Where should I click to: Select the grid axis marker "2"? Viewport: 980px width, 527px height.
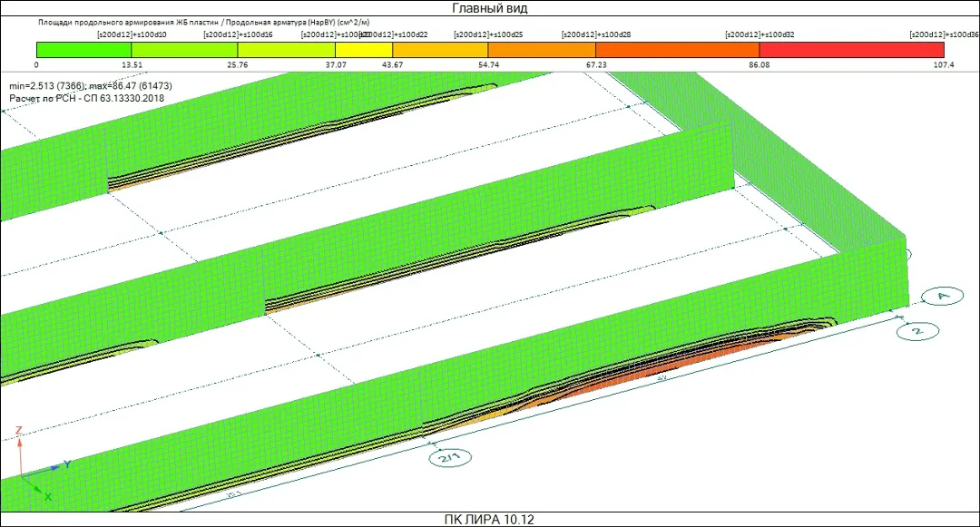pyautogui.click(x=917, y=331)
